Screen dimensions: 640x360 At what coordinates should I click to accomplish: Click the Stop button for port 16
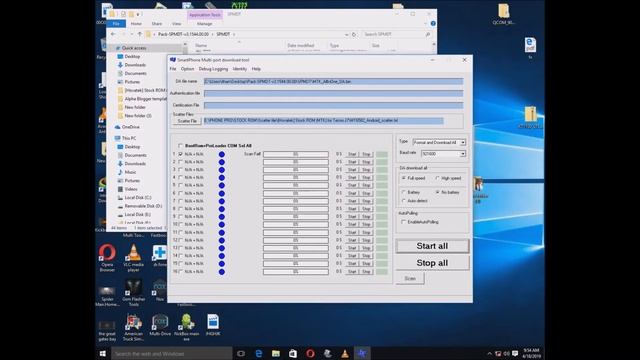tap(366, 271)
